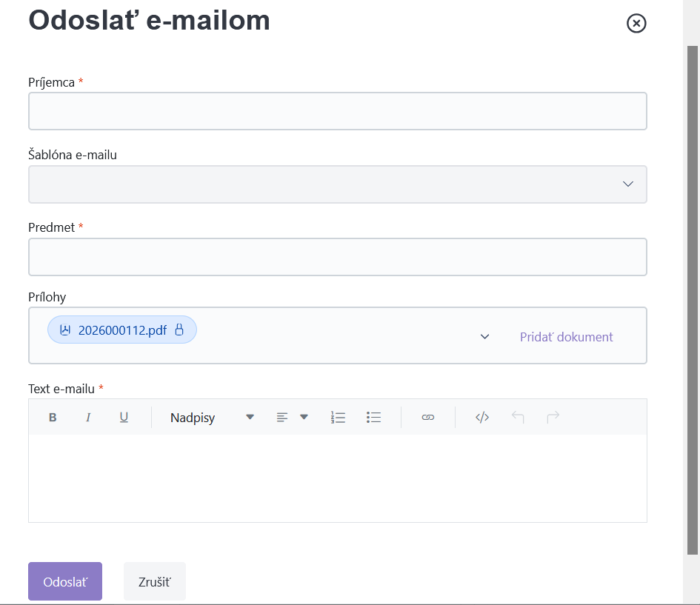This screenshot has height=605, width=700.
Task: Cancel with the Zrušiť button
Action: click(x=155, y=581)
